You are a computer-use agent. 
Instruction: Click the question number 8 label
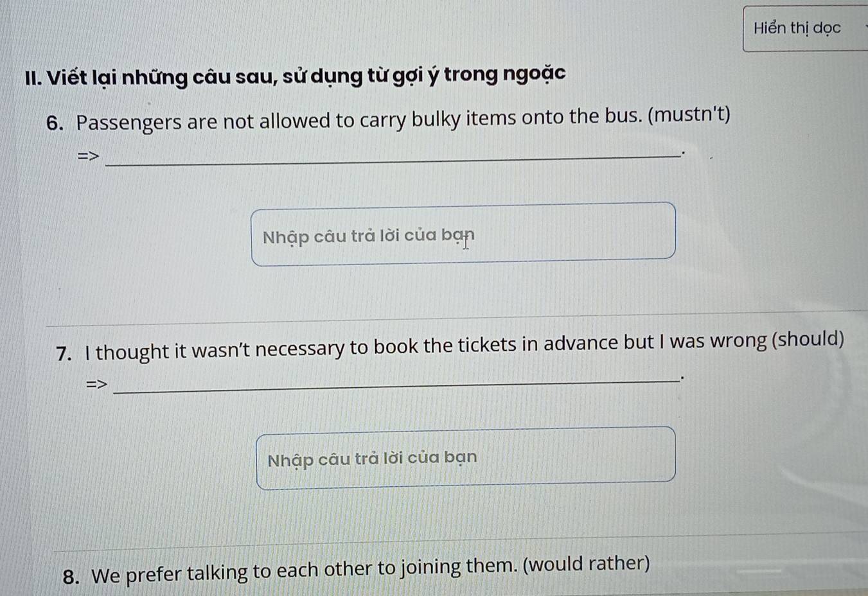coord(73,577)
